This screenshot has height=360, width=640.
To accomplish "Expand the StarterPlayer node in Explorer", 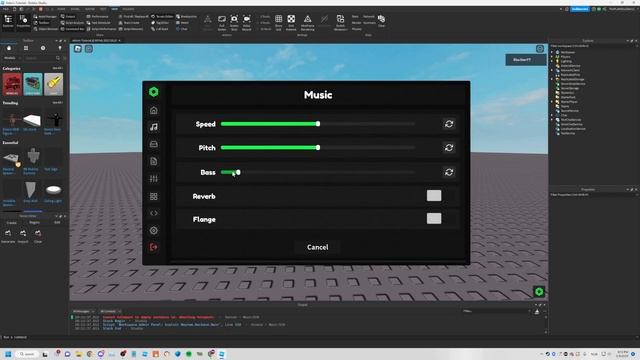I will [x=552, y=102].
